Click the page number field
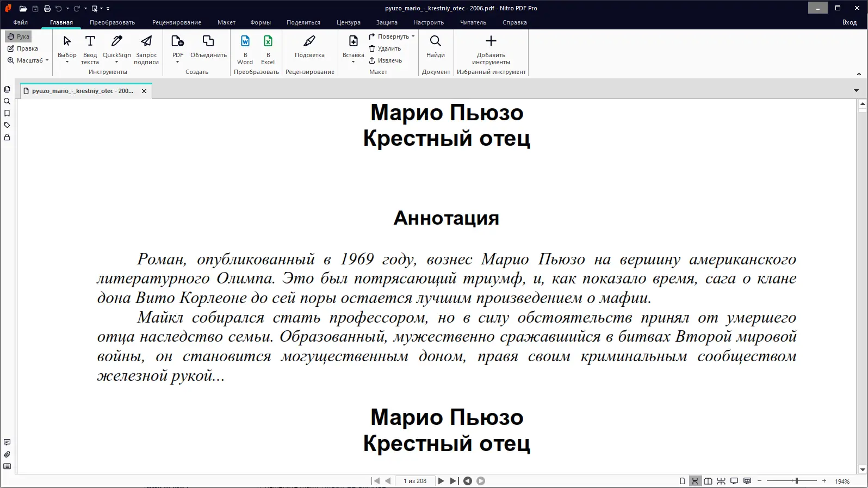The image size is (868, 488). pyautogui.click(x=415, y=481)
